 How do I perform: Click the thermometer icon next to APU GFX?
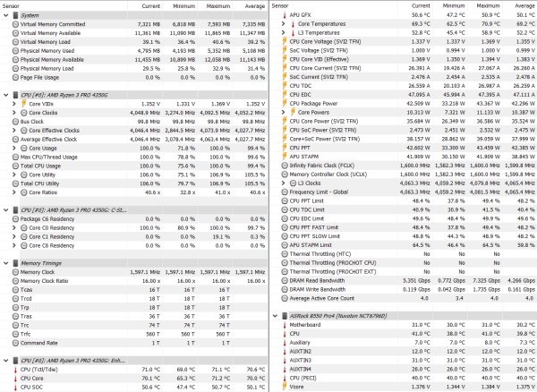pyautogui.click(x=285, y=15)
